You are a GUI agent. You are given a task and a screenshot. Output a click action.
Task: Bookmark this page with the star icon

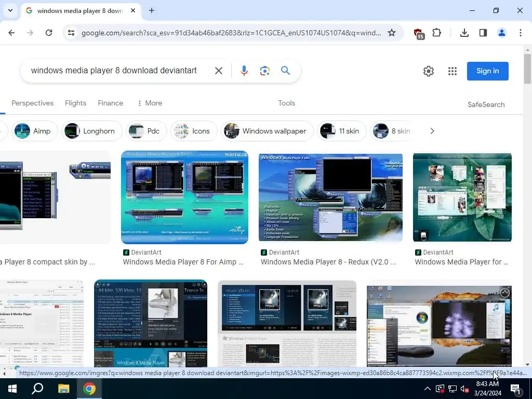[392, 33]
